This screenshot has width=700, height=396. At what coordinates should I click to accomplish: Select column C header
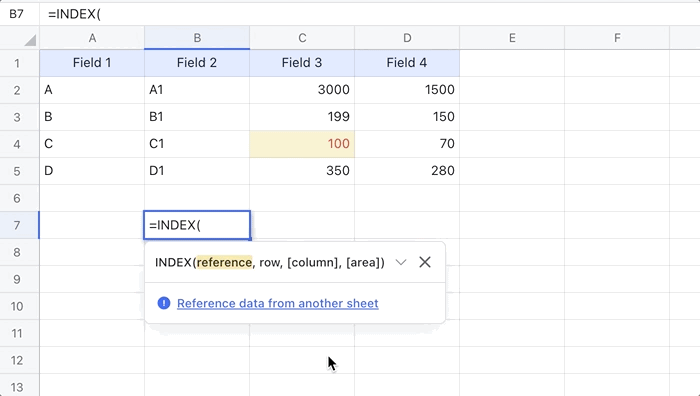coord(302,38)
